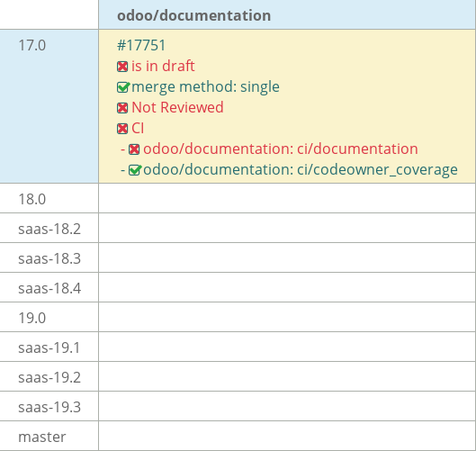
Task: Select the master branch row label
Action: (42, 437)
